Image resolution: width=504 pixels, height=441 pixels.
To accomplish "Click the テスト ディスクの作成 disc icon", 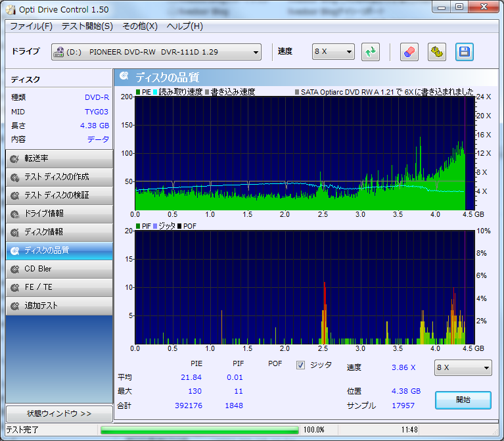I will pyautogui.click(x=14, y=177).
